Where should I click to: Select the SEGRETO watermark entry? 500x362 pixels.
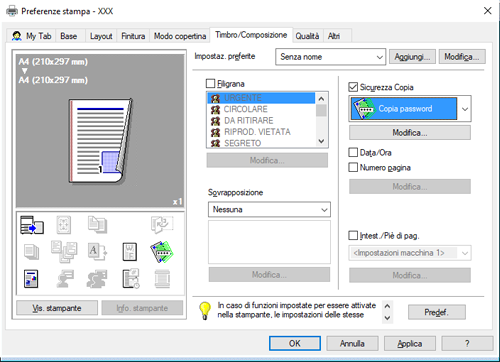[x=261, y=143]
